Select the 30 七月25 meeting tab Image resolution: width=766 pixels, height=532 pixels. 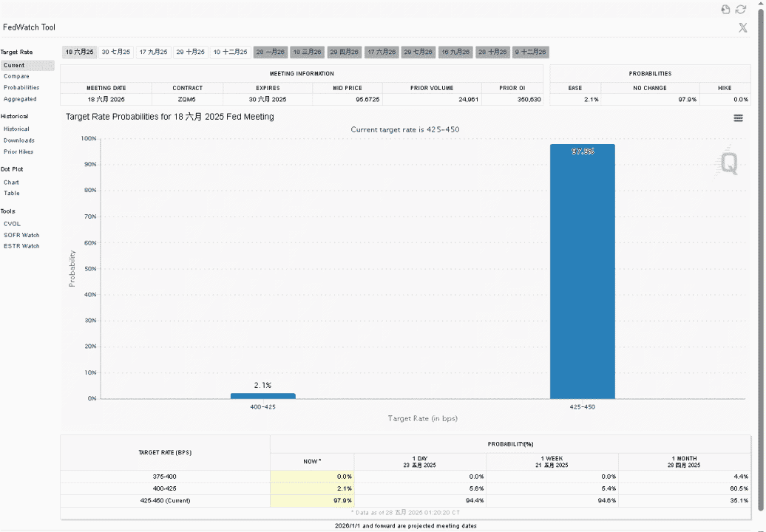(116, 52)
